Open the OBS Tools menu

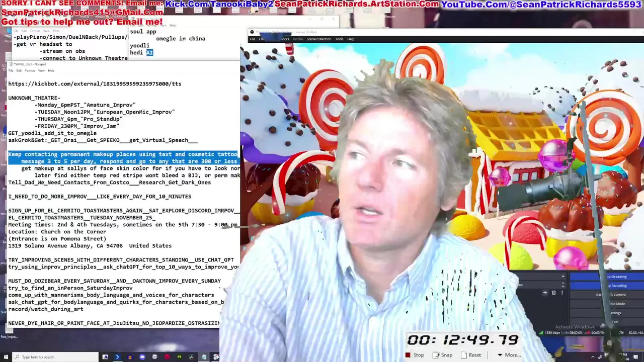point(339,39)
